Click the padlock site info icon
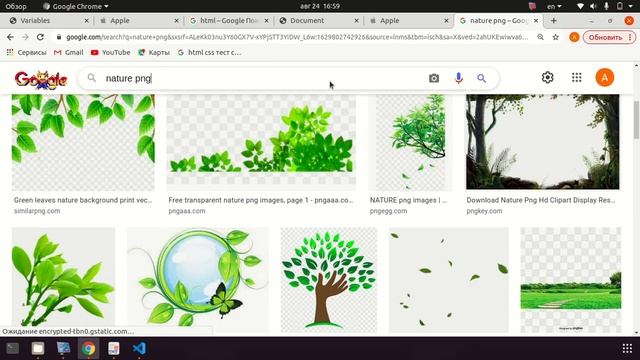The height and width of the screenshot is (360, 640). coord(59,37)
